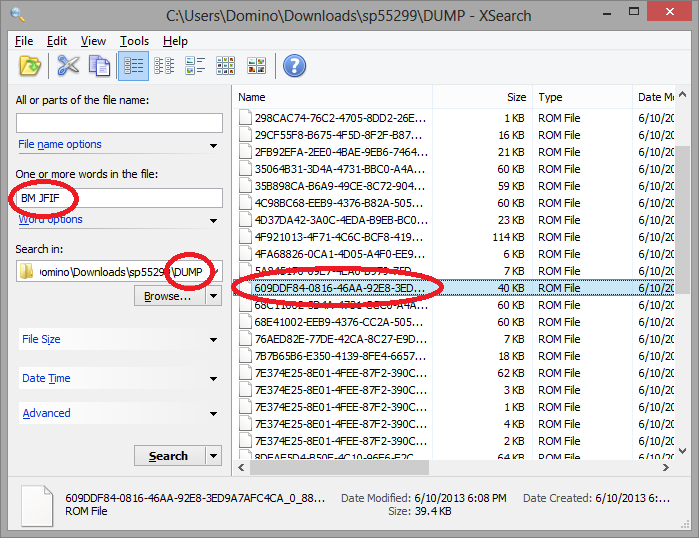Switch to the Tiles view icon
The height and width of the screenshot is (538, 699).
(x=195, y=66)
